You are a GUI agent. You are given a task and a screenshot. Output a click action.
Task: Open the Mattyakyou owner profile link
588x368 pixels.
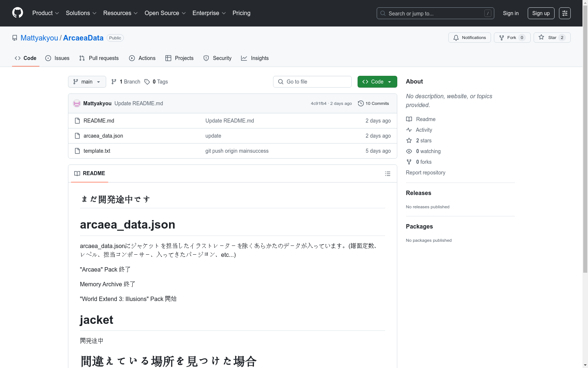pyautogui.click(x=39, y=38)
